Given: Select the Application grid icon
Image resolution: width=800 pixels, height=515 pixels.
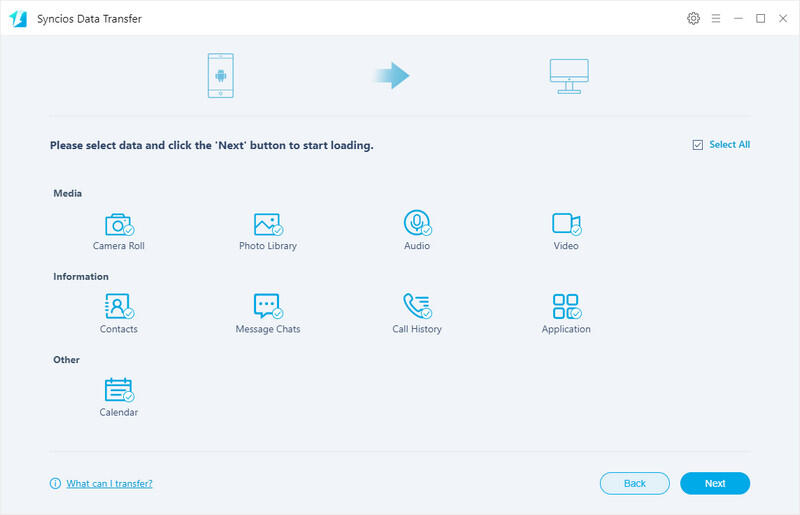Looking at the screenshot, I should pos(566,306).
